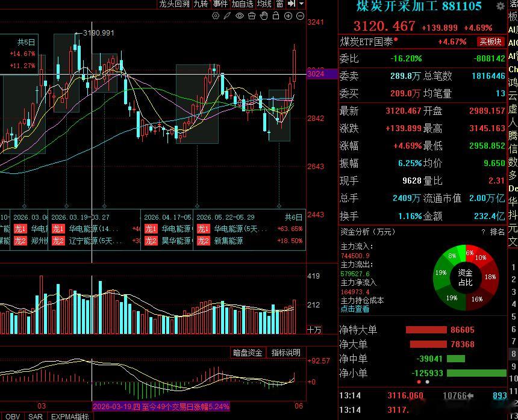Screen dimensions: 518x420
Task: Click the 窗 toolbar item
Action: pos(280,4)
